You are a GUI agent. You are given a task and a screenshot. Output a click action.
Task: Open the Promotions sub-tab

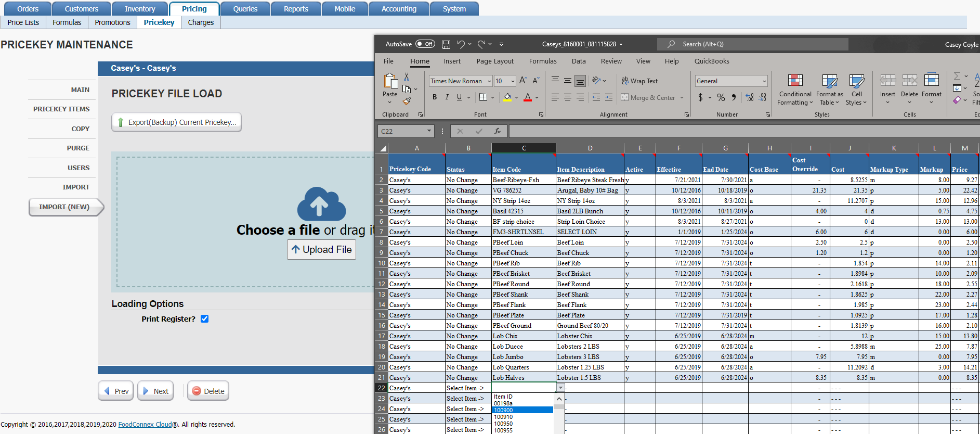click(112, 22)
